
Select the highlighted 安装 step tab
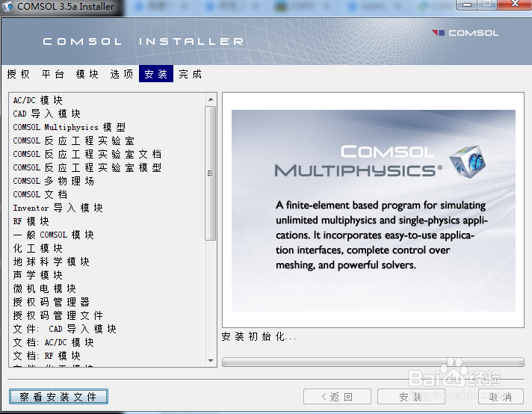click(x=156, y=74)
